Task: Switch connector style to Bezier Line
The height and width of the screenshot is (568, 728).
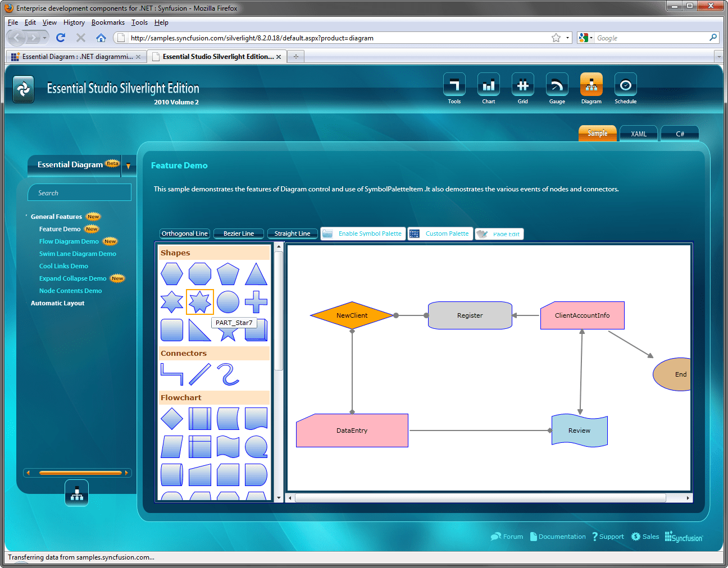Action: click(238, 233)
